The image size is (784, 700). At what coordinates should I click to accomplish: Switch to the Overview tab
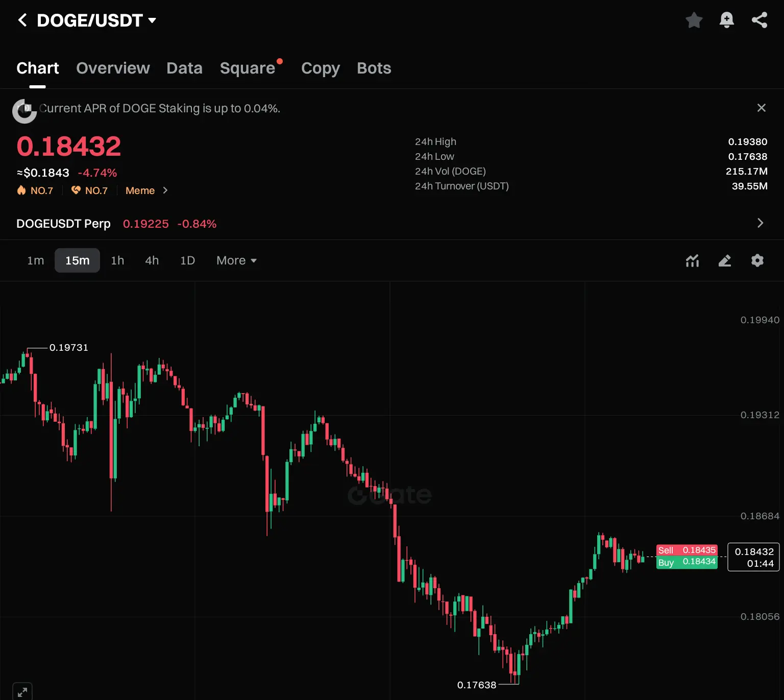pos(113,68)
